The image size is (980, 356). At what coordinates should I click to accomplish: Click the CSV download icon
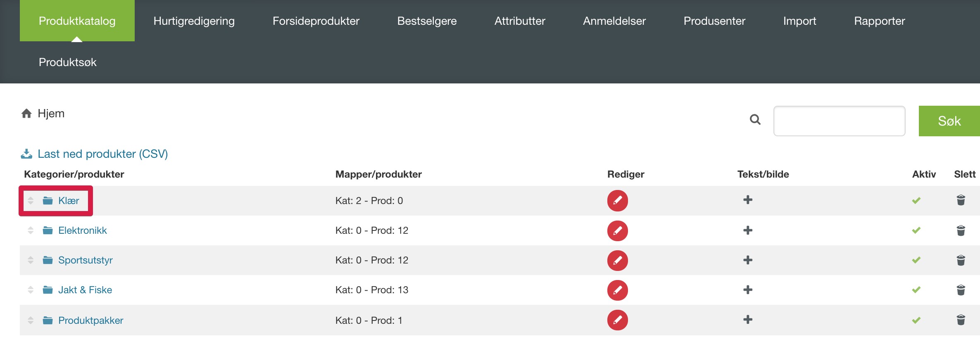point(26,154)
